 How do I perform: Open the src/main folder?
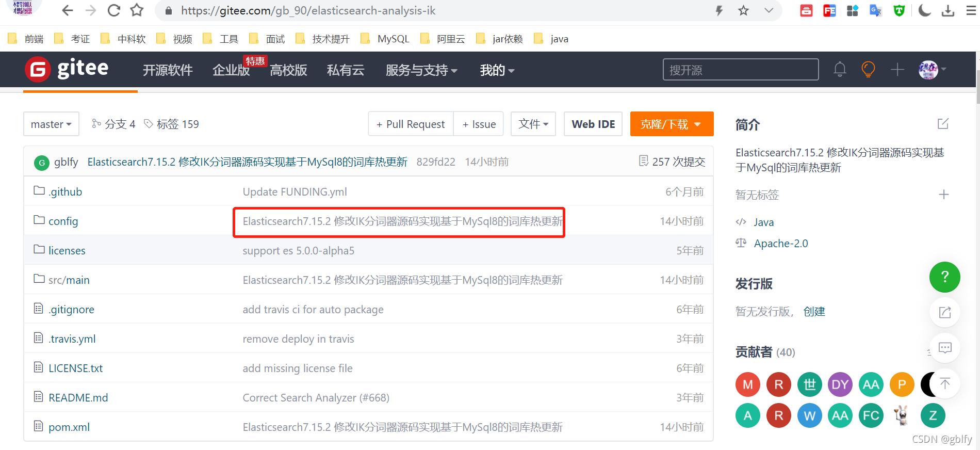pos(69,280)
